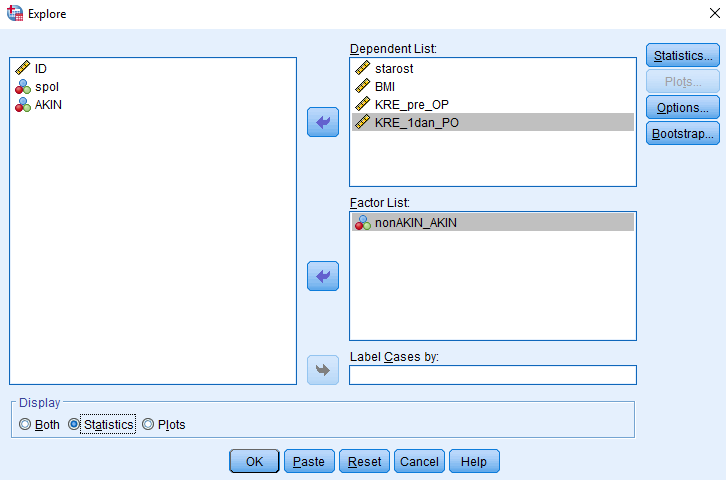Open the Options... dialog
Screen dimensions: 726x480
tap(683, 107)
